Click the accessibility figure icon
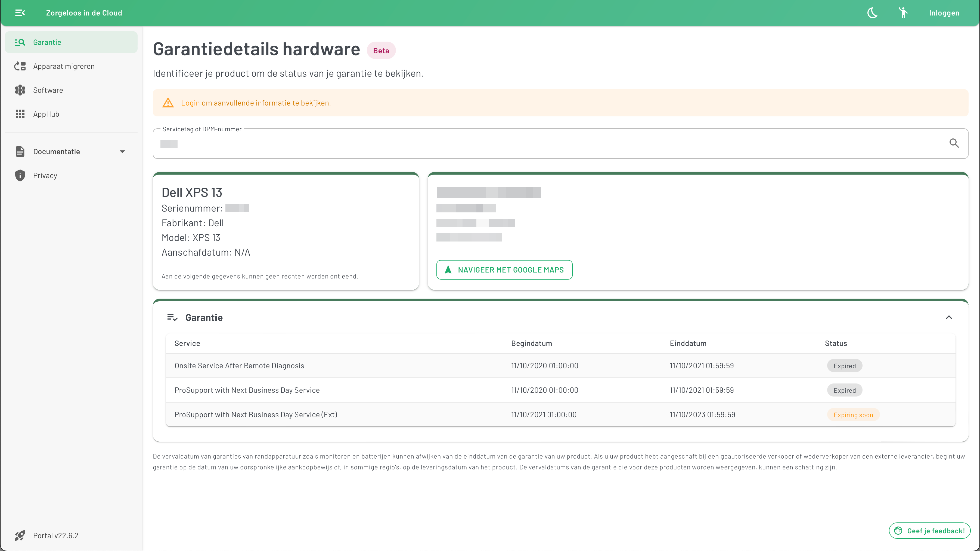980x551 pixels. (x=904, y=13)
